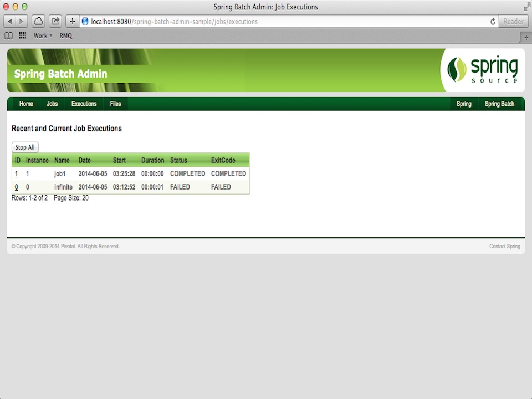Go to the Home menu tab
Image resolution: width=532 pixels, height=399 pixels.
[26, 104]
